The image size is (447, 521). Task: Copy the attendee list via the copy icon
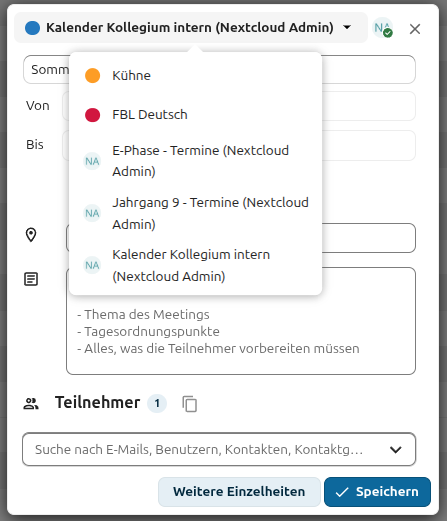190,404
